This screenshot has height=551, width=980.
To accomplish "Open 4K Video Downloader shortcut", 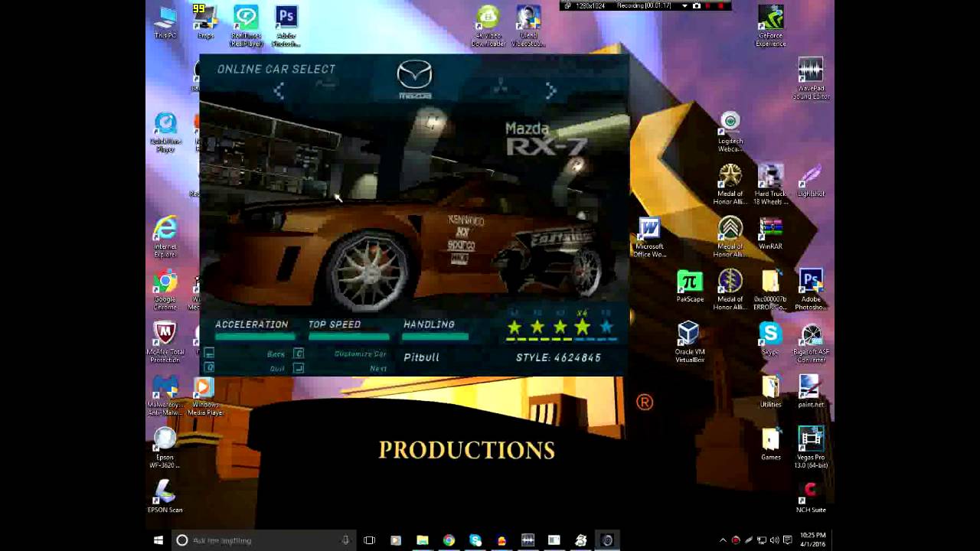I will [488, 26].
